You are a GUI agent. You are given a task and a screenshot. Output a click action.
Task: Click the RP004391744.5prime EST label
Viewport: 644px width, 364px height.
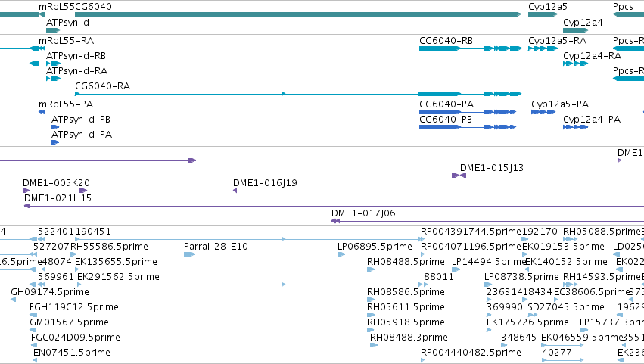(x=471, y=232)
